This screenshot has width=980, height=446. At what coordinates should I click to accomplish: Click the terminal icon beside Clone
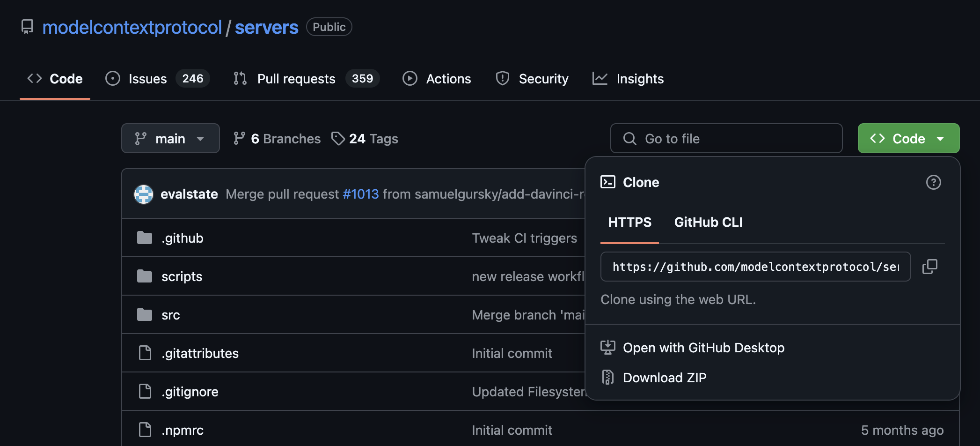point(608,182)
